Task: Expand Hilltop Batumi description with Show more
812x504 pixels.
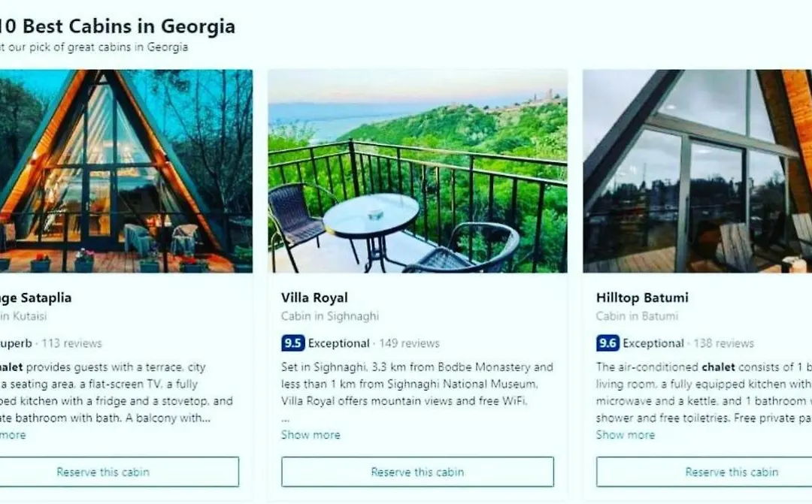Action: [x=625, y=435]
